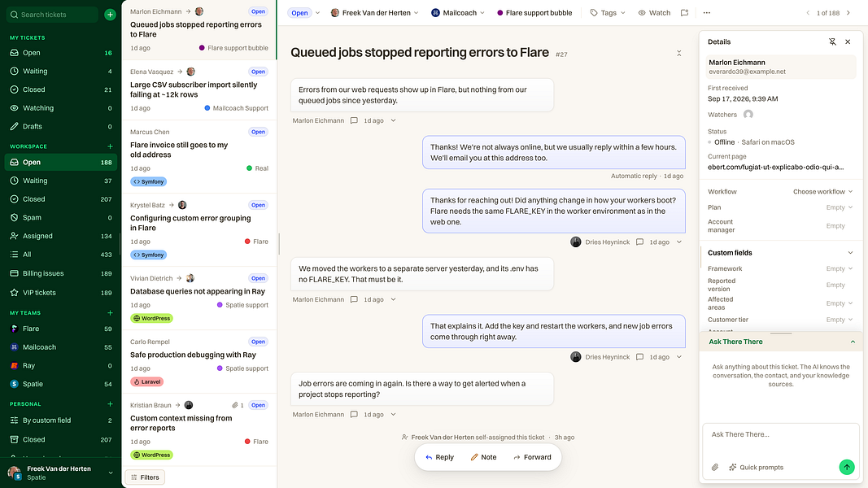Open the Watching view in the sidebar

click(61, 108)
